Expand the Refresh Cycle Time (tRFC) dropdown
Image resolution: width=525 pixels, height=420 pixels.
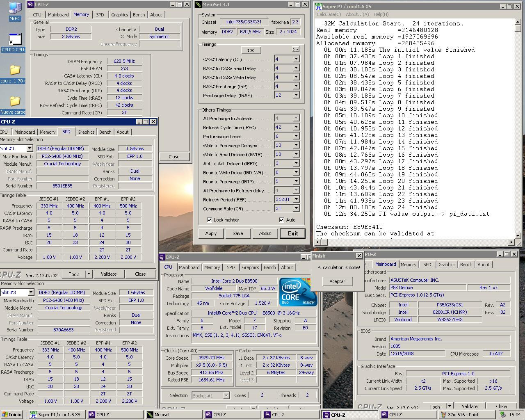296,127
